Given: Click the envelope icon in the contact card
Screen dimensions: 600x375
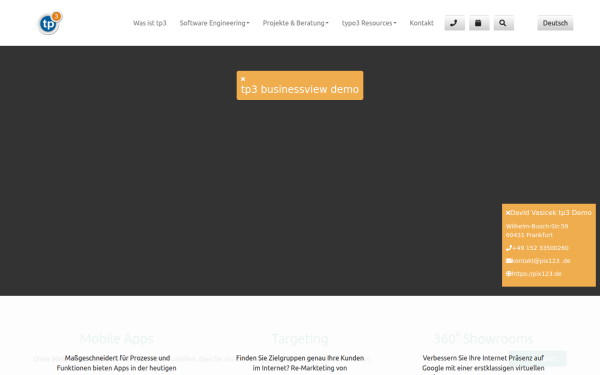Looking at the screenshot, I should tap(509, 261).
